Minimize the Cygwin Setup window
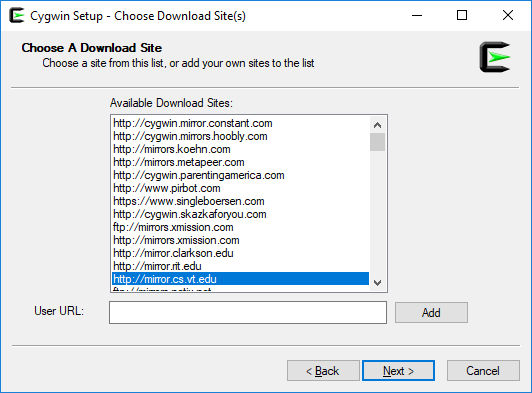Screen dimensions: 532x393 click(417, 16)
